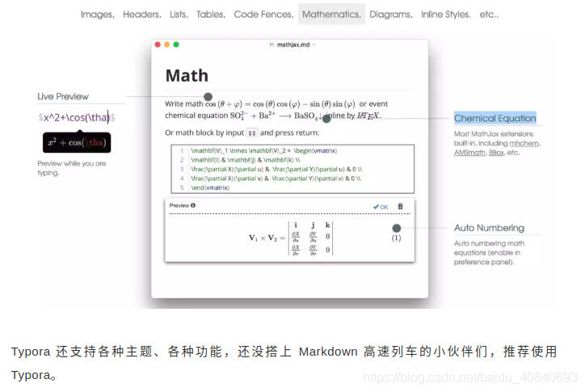This screenshot has height=392, width=585.
Task: Click the \end{vmatrix} code line
Action: point(210,188)
